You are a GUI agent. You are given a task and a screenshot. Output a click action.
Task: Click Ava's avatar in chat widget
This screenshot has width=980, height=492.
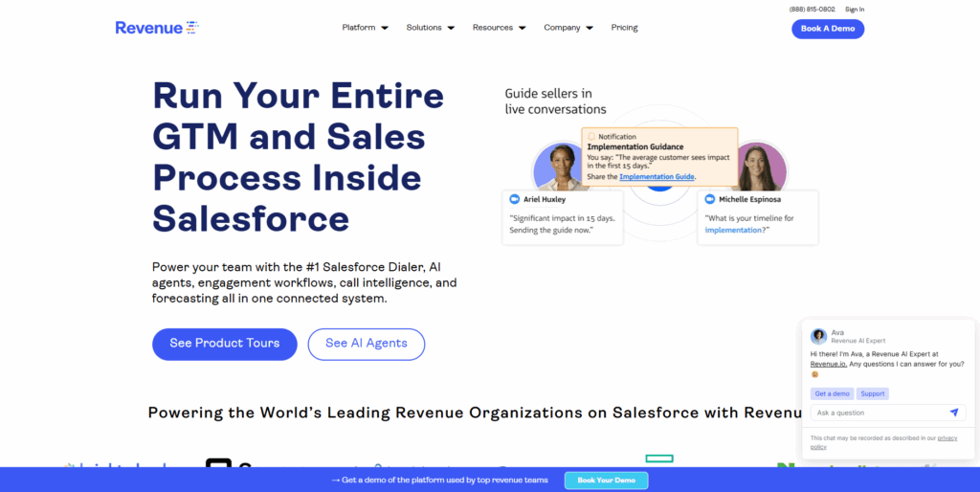click(818, 336)
